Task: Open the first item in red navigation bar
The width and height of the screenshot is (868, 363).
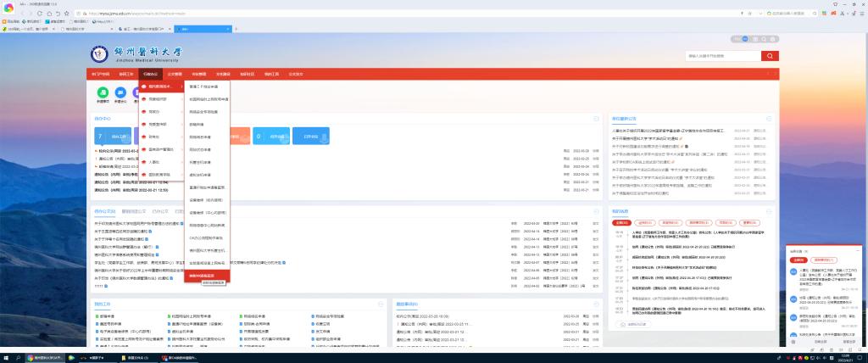Action: point(100,74)
